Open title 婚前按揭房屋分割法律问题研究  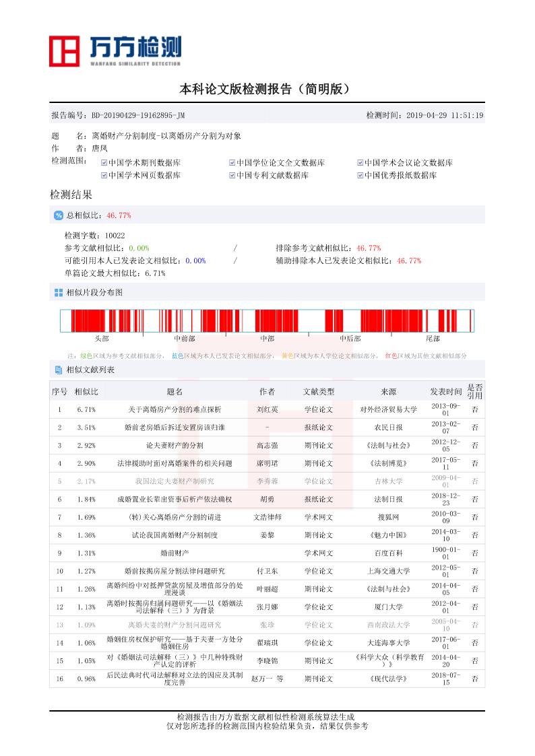[175, 571]
